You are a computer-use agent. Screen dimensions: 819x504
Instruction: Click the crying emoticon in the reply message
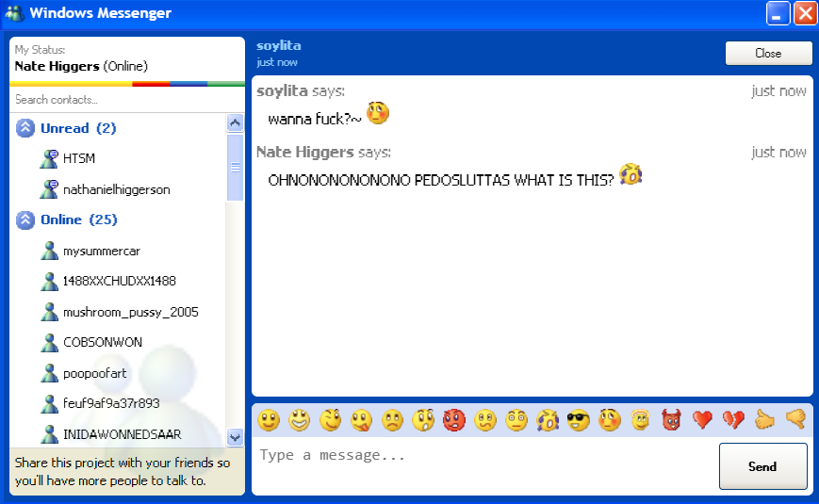(x=631, y=174)
